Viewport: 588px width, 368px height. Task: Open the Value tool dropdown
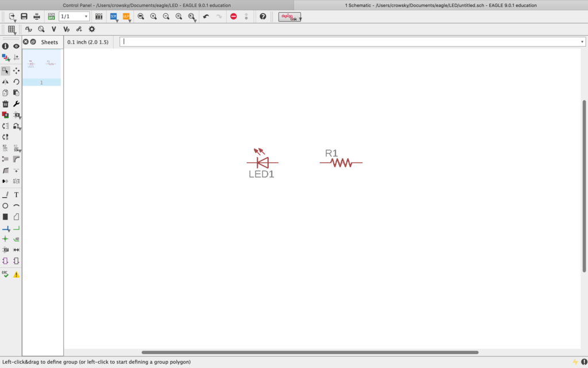[x=17, y=148]
